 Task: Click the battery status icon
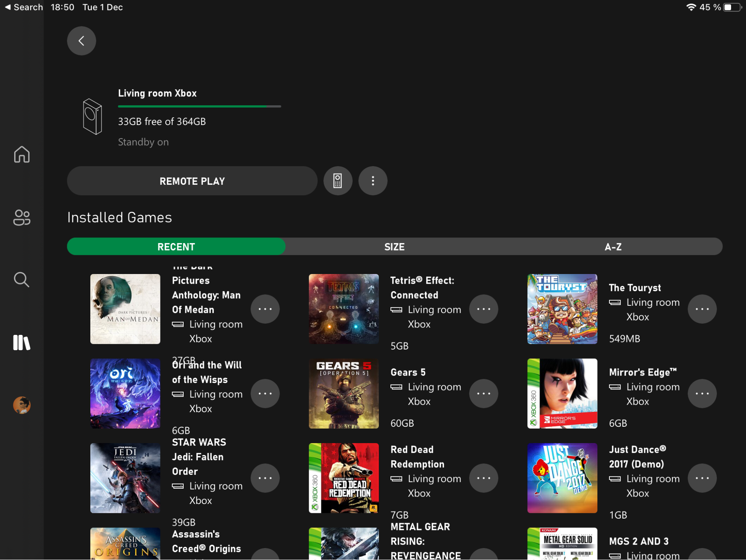click(x=732, y=7)
